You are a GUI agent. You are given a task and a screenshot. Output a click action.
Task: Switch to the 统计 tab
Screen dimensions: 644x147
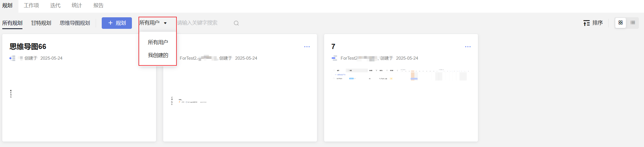coord(77,5)
